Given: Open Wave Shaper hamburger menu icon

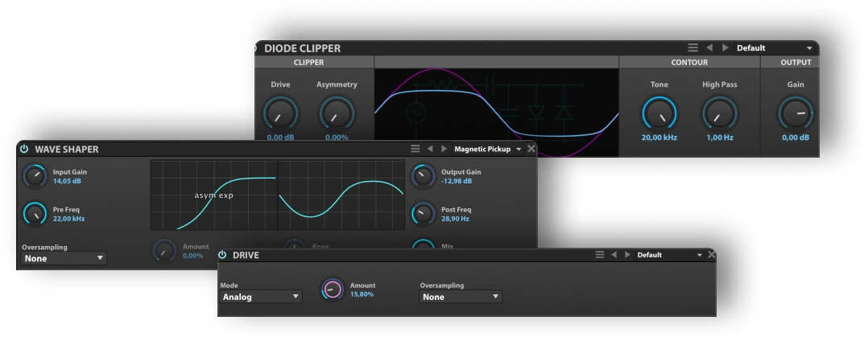Looking at the screenshot, I should pos(415,149).
